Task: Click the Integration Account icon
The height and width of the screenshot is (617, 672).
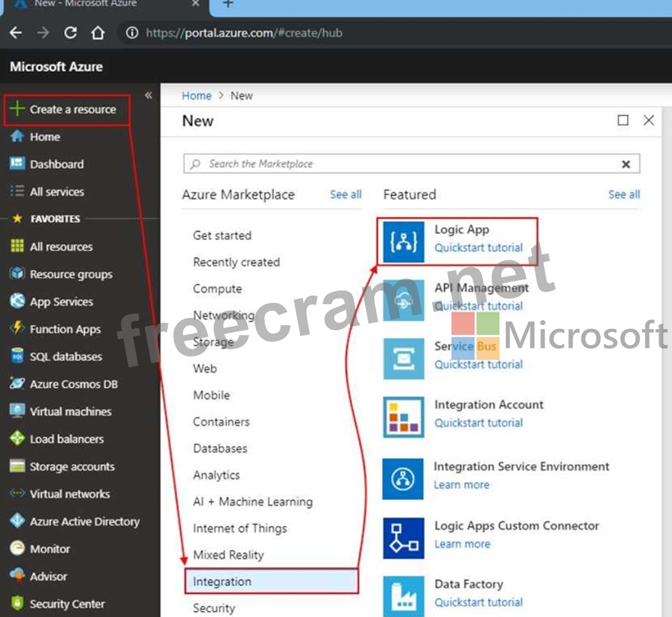Action: pyautogui.click(x=403, y=416)
